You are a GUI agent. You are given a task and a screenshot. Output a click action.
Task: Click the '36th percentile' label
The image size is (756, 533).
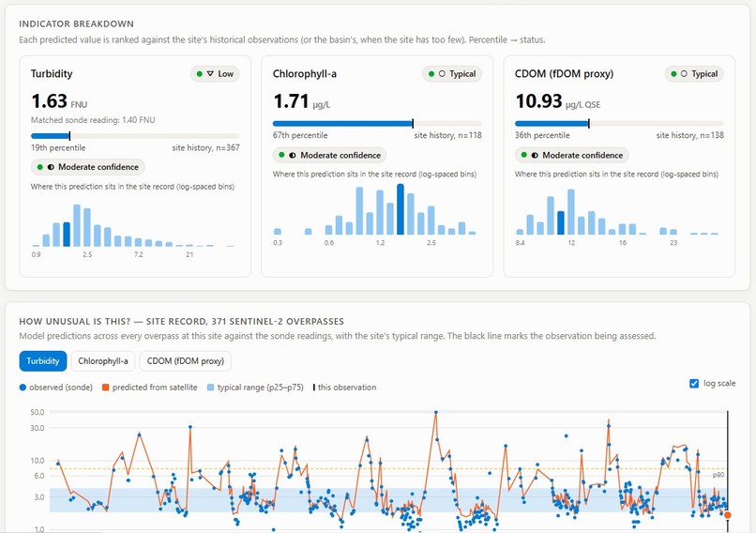542,135
